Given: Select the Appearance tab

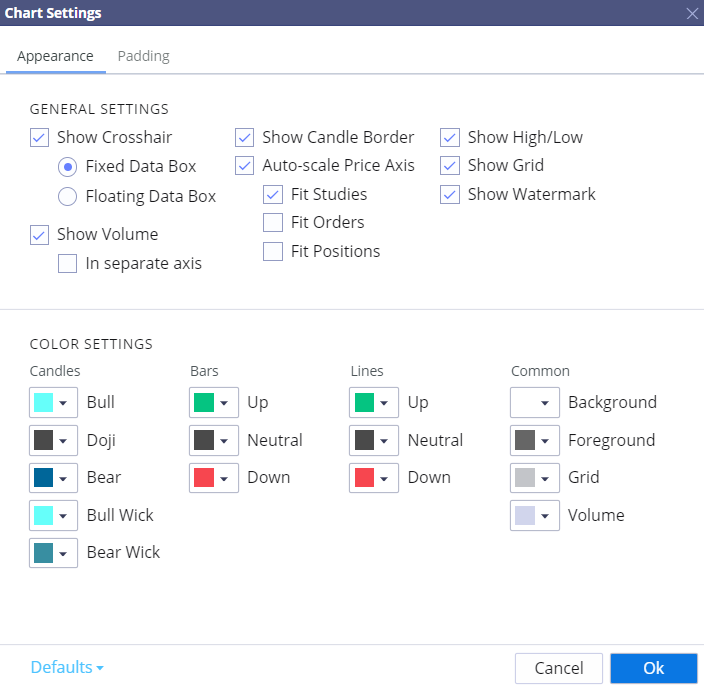Looking at the screenshot, I should [55, 56].
